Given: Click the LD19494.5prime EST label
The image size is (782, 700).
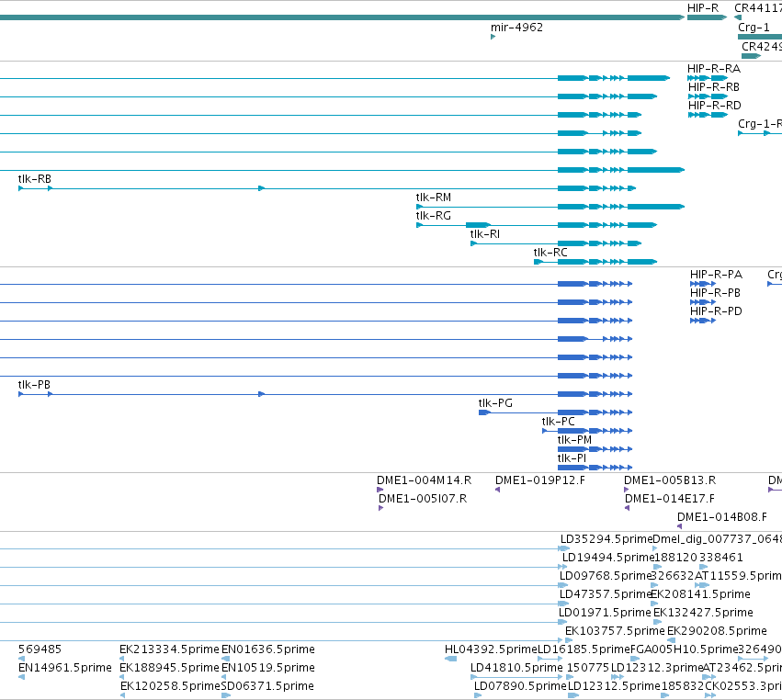Looking at the screenshot, I should [608, 558].
